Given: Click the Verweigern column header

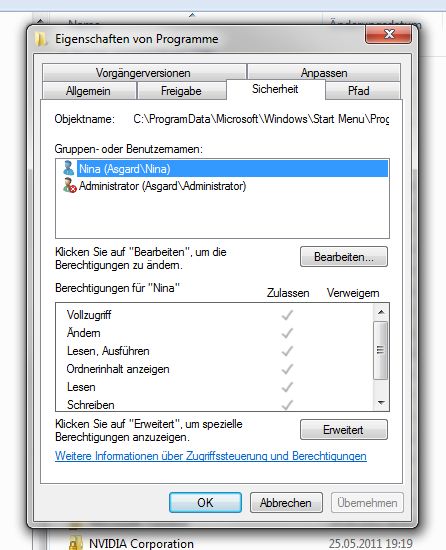Looking at the screenshot, I should coord(353,293).
